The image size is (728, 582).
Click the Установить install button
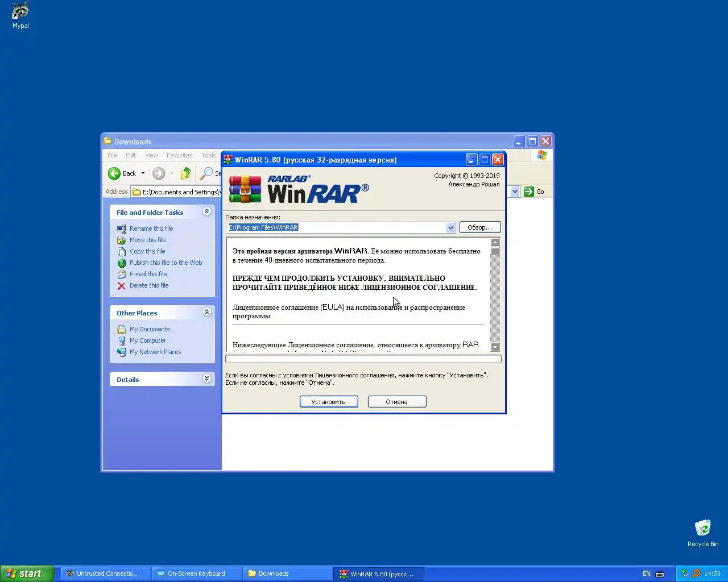click(329, 402)
